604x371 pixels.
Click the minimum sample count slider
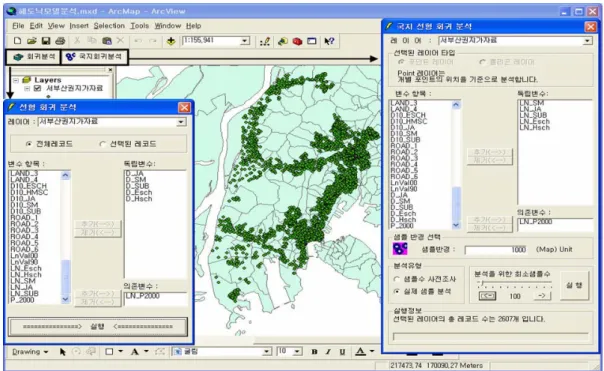tap(514, 284)
